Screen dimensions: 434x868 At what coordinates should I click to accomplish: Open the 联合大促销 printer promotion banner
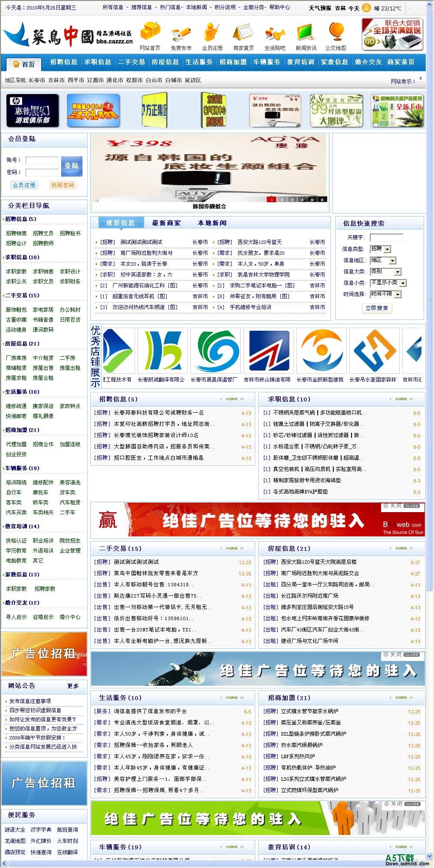[392, 34]
